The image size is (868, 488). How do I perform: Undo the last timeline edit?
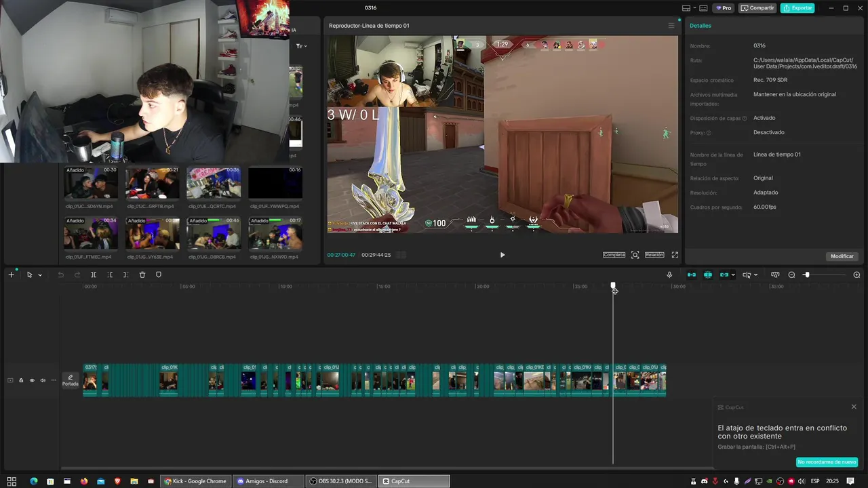coord(60,274)
